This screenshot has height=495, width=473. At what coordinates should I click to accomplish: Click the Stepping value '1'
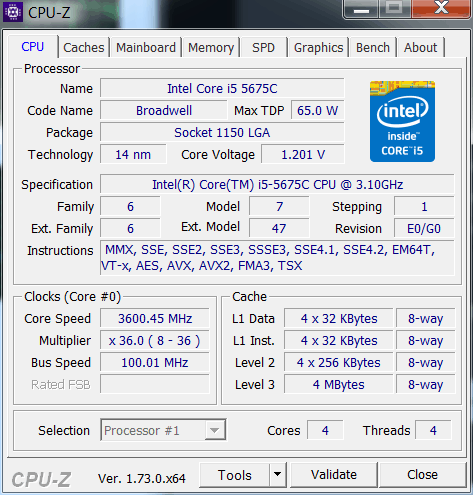(x=424, y=207)
